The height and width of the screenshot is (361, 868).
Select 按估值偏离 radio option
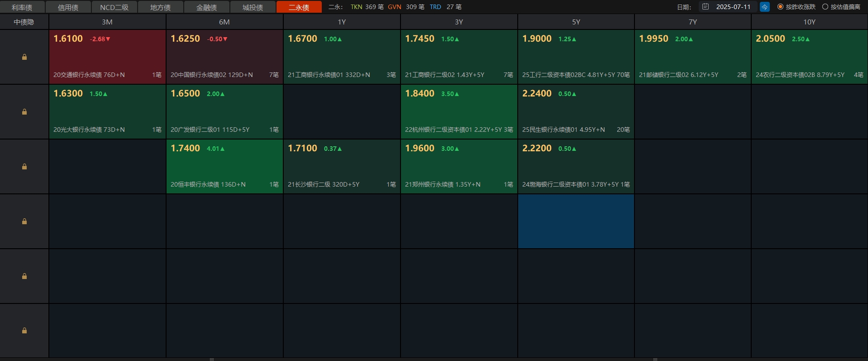[841, 7]
